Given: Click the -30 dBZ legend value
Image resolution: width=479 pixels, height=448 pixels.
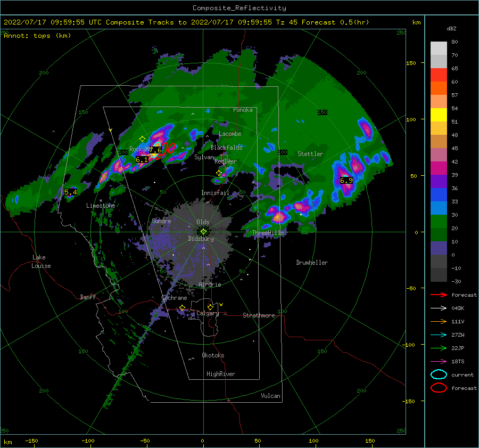Looking at the screenshot, I should click(456, 281).
